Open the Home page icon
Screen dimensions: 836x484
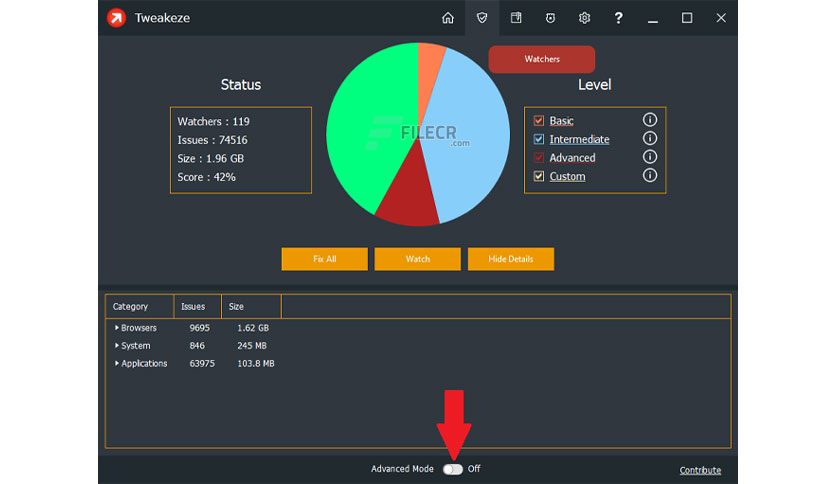pyautogui.click(x=448, y=18)
